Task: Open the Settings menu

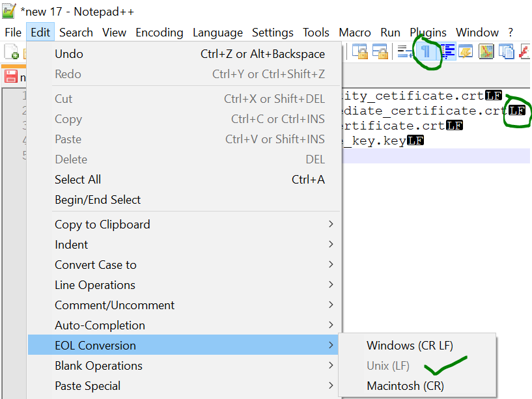Action: [x=272, y=33]
